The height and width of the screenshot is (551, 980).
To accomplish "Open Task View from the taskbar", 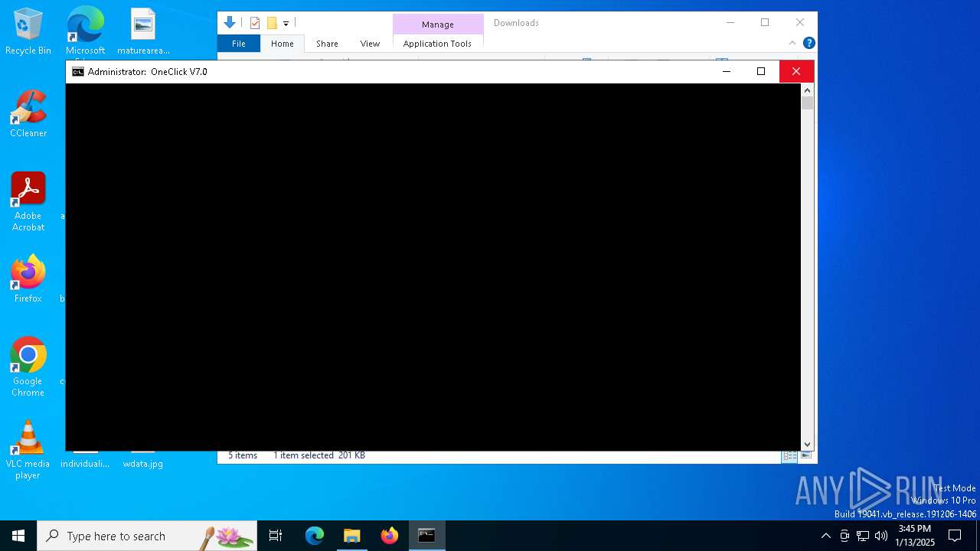I will tap(276, 536).
